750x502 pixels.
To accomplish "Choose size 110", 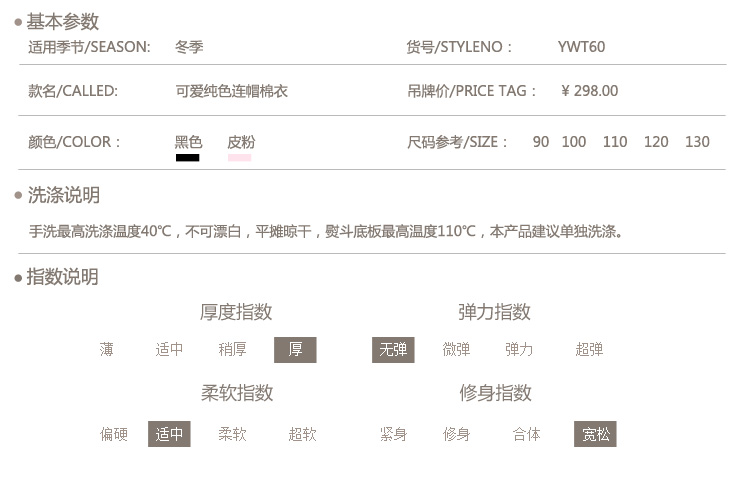I will tap(615, 142).
